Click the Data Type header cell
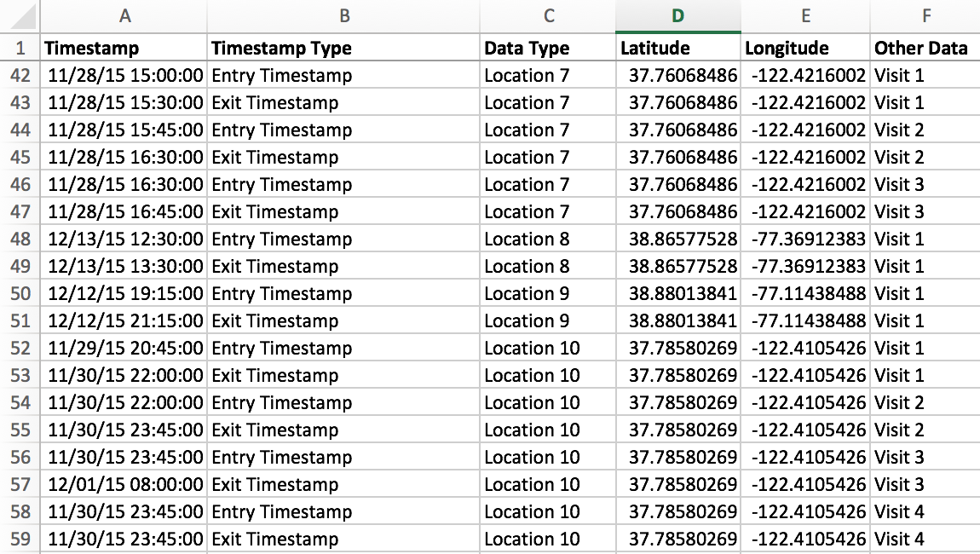Viewport: 980px width, 554px height. (x=547, y=48)
